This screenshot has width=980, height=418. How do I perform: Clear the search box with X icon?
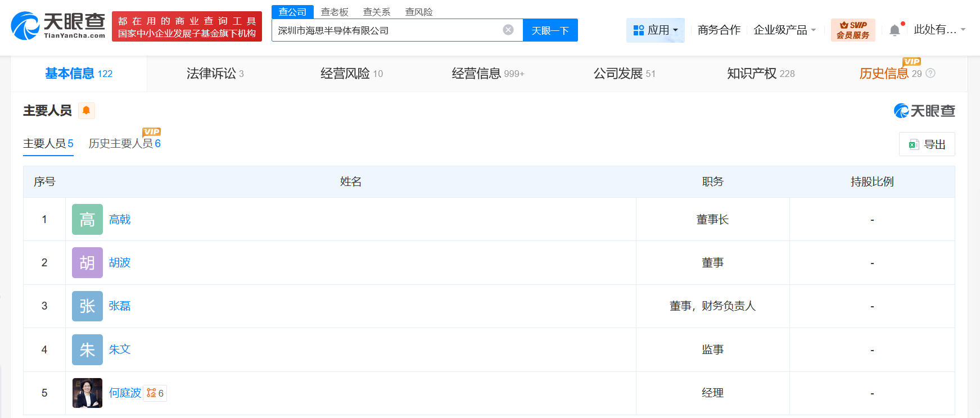[508, 30]
